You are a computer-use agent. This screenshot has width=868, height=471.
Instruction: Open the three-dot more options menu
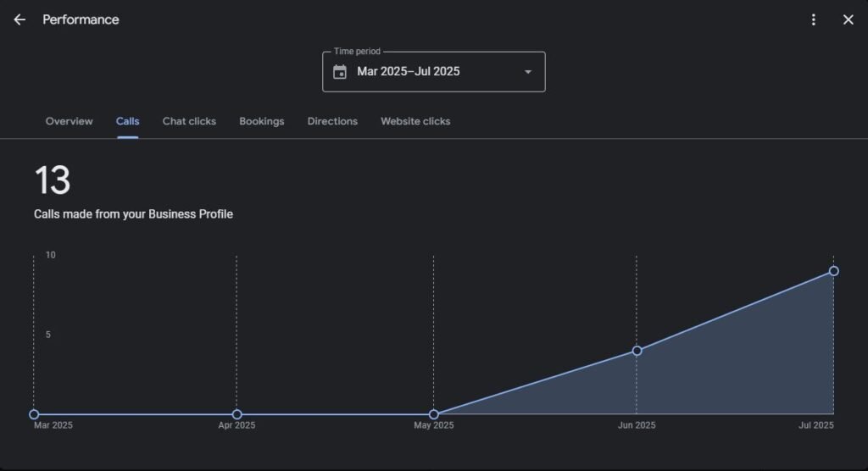(814, 19)
